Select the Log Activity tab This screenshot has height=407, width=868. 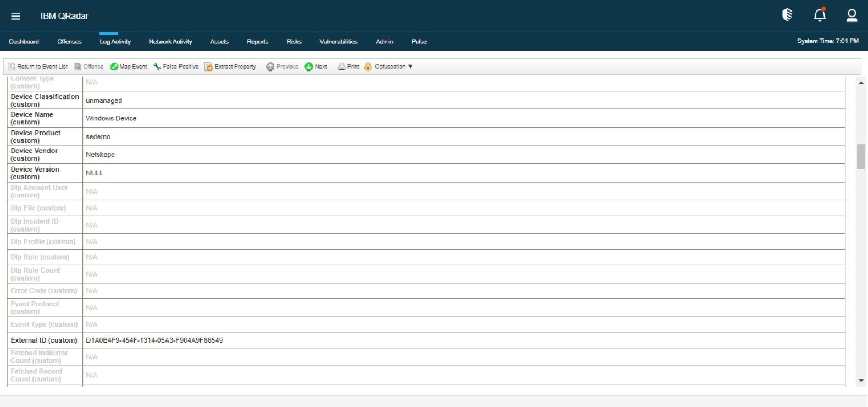(115, 42)
